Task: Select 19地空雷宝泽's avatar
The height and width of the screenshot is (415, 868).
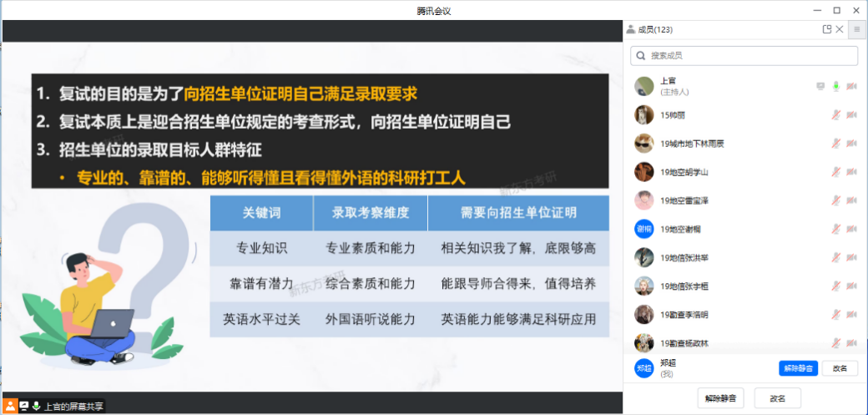Action: coord(643,200)
